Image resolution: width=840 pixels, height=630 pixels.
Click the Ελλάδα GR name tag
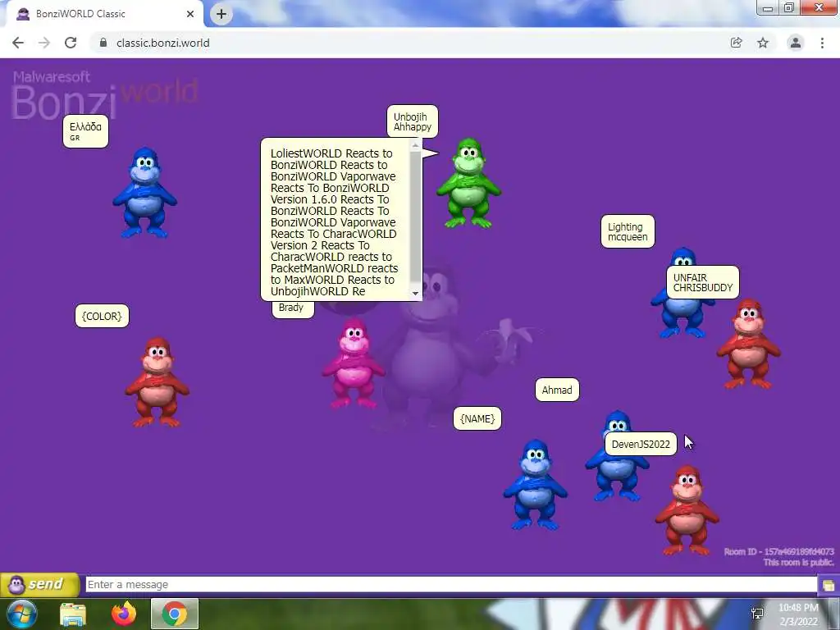pos(85,131)
